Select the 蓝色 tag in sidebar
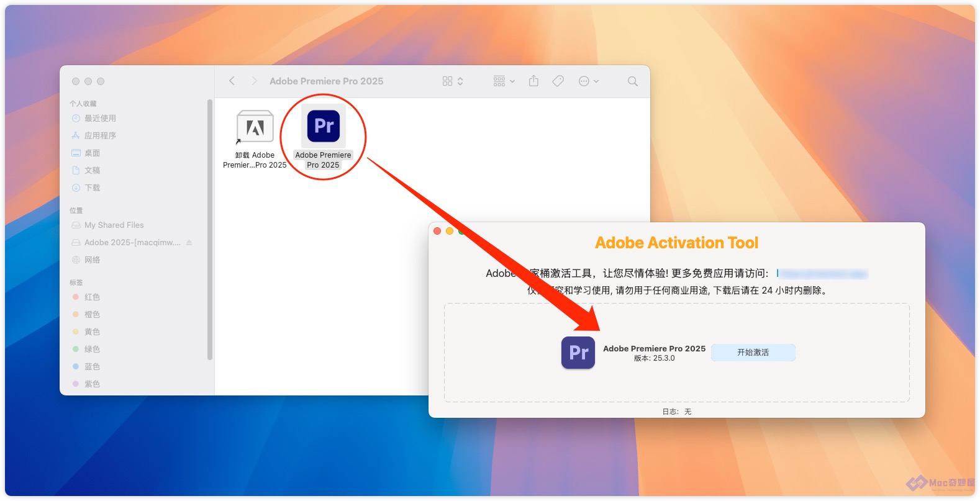 (x=92, y=366)
